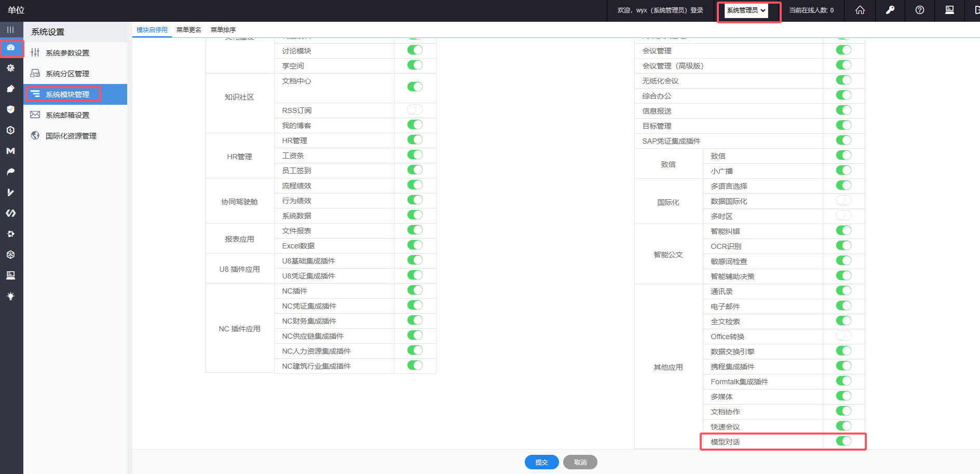Toggle the 文档中心 switch

coord(415,87)
